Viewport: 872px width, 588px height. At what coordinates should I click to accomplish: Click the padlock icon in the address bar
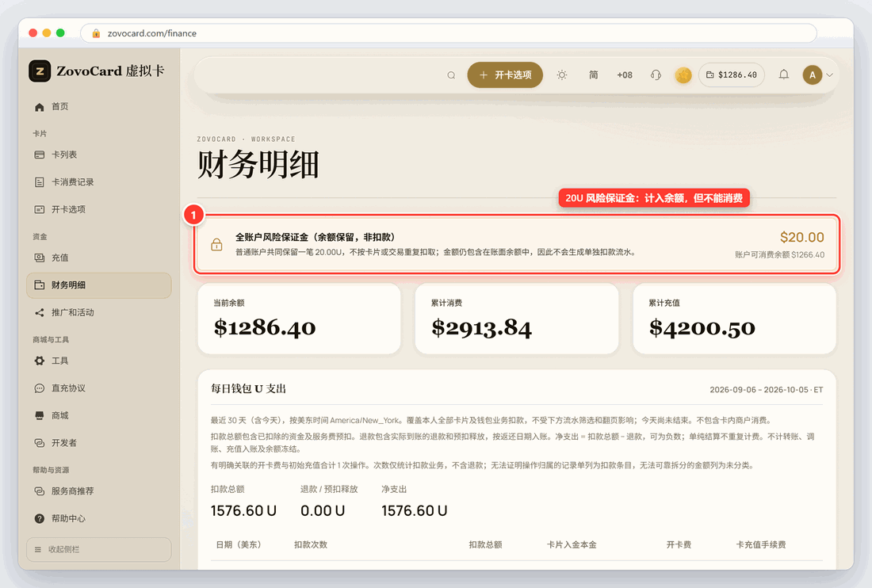coord(96,33)
